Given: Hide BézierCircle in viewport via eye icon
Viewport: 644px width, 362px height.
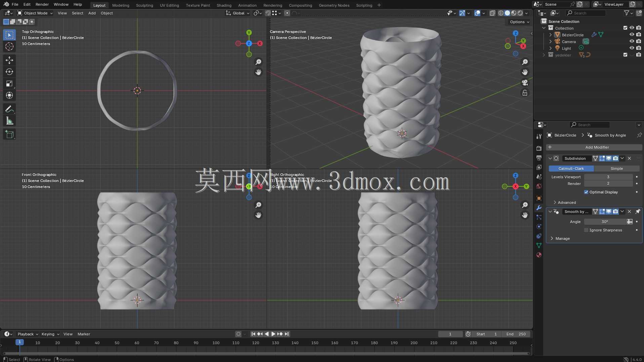Looking at the screenshot, I should 632,35.
